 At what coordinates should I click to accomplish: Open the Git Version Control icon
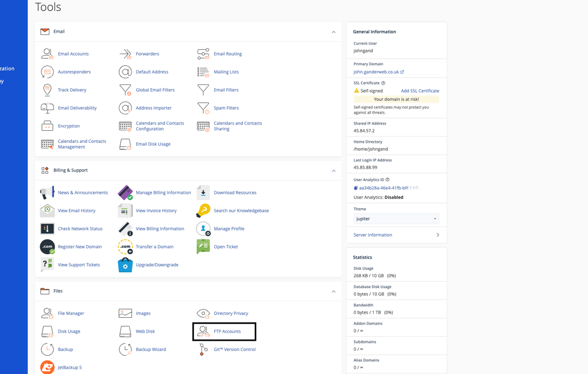[x=203, y=349]
